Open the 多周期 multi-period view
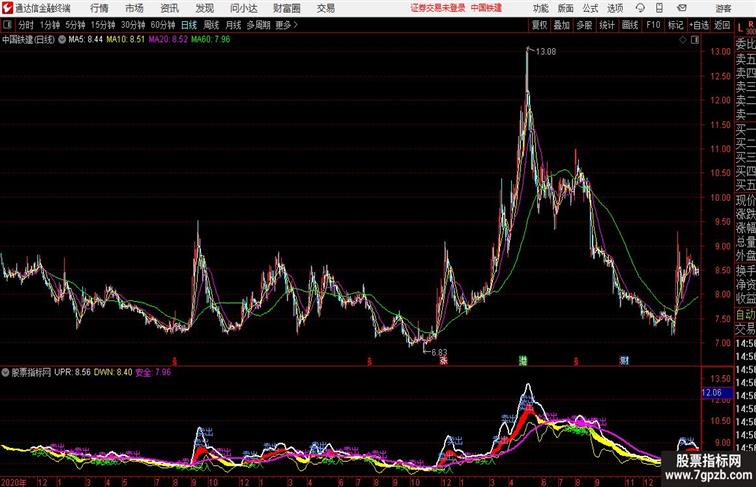This screenshot has width=756, height=487. [x=258, y=25]
